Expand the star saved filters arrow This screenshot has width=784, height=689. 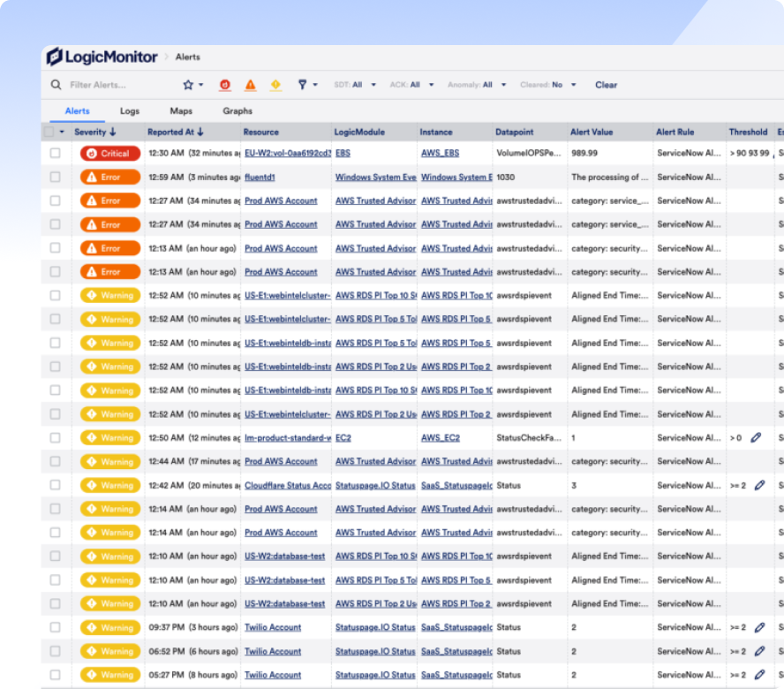tap(201, 85)
